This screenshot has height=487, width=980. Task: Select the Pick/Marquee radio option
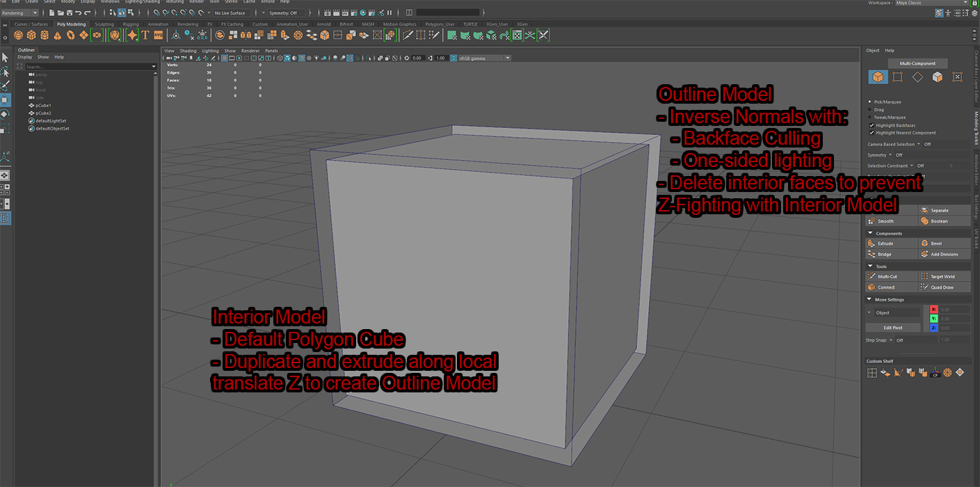point(870,102)
